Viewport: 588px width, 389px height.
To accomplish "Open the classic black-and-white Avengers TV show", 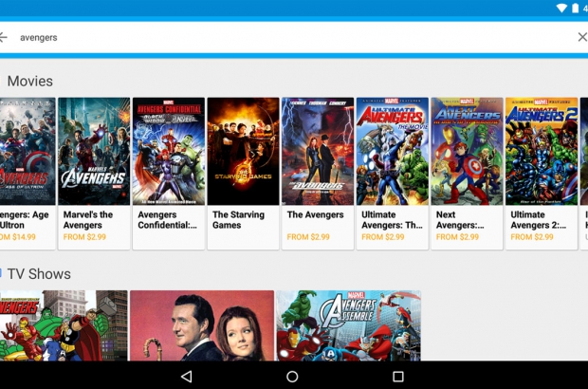I will pos(202,325).
